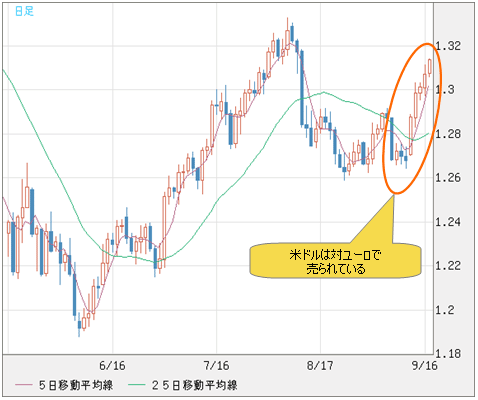The width and height of the screenshot is (478, 400).
Task: Click the 1.26 price axis label
Action: coord(448,178)
